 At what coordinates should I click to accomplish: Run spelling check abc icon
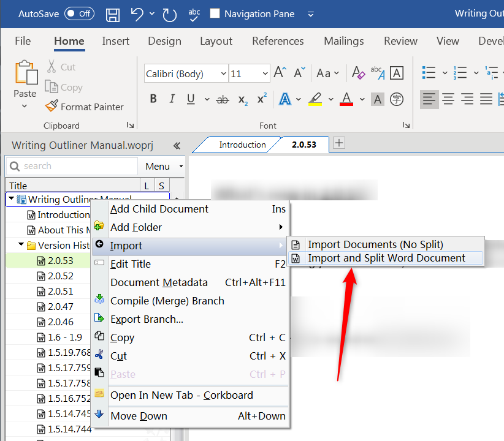pos(194,15)
